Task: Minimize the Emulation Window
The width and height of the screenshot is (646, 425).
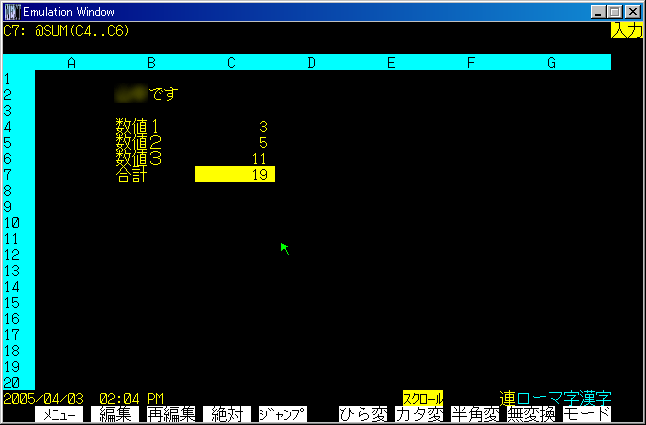Action: (x=598, y=12)
